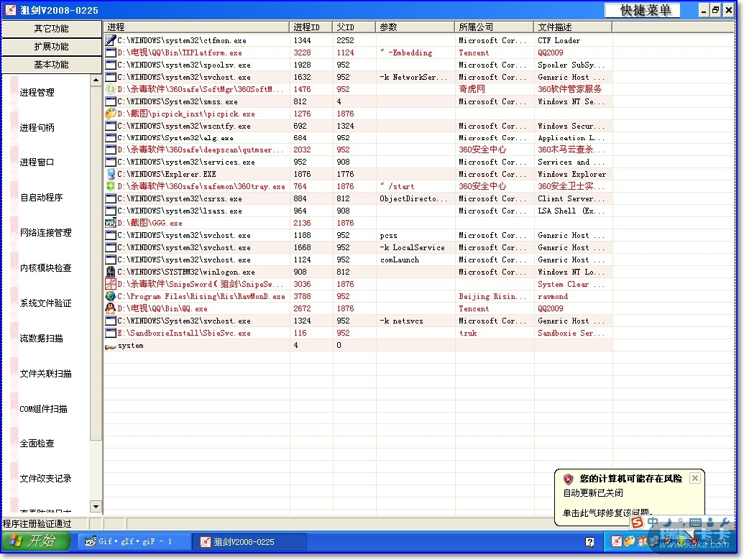744x560 pixels.
Task: Click the SbieSvc.exe process icon
Action: coord(110,333)
